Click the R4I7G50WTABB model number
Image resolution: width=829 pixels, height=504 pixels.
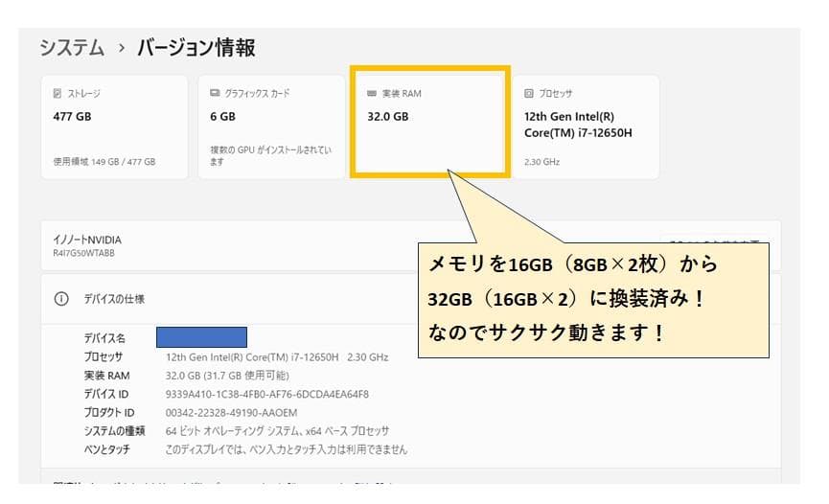tap(83, 253)
